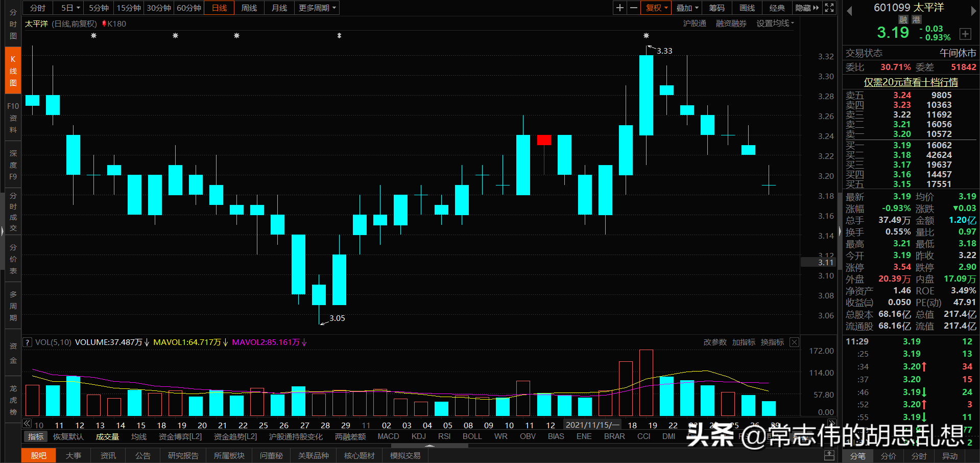This screenshot has height=463, width=980.
Task: Switch to 经典 classic chart mode
Action: click(777, 8)
